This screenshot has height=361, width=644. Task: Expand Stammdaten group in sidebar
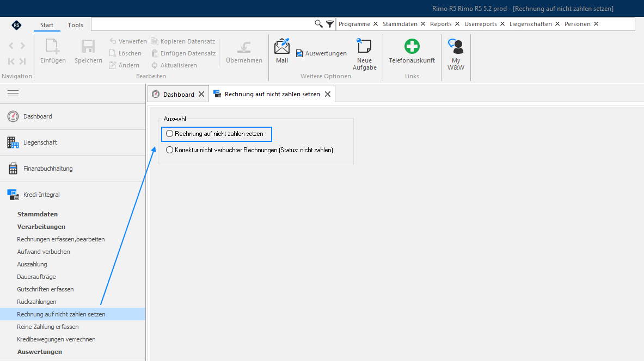click(38, 214)
